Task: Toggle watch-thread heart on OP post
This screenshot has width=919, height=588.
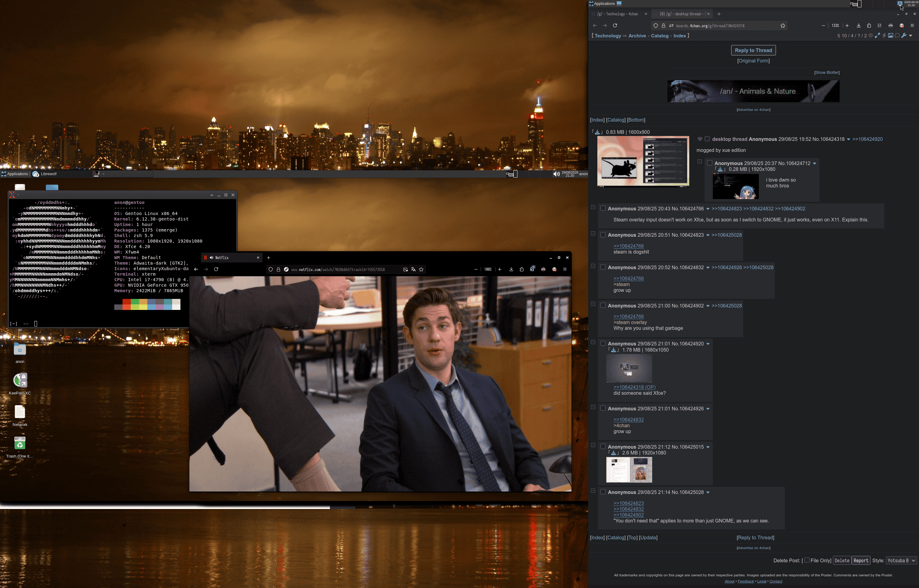Action: point(699,139)
